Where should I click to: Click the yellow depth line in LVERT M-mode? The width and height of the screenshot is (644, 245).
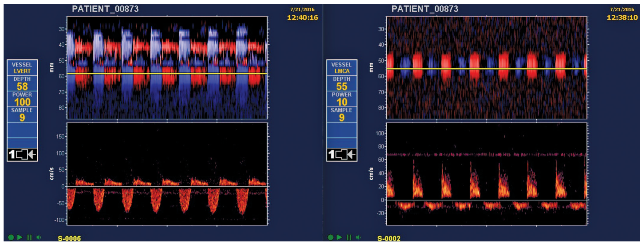(167, 73)
